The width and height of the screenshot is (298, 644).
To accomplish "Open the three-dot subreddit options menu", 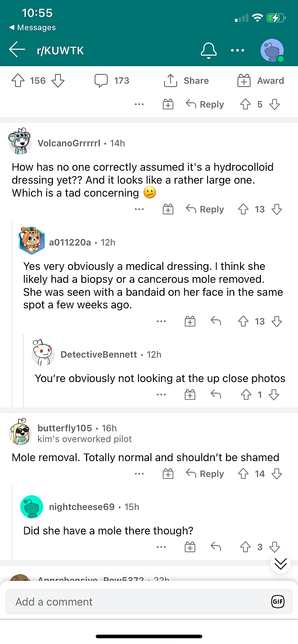I will tap(238, 50).
